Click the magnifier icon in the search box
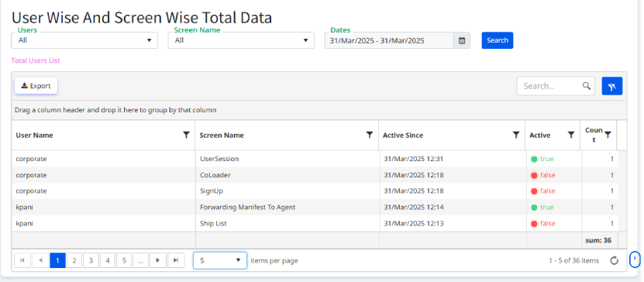Viewport: 644px width, 282px height. point(586,86)
